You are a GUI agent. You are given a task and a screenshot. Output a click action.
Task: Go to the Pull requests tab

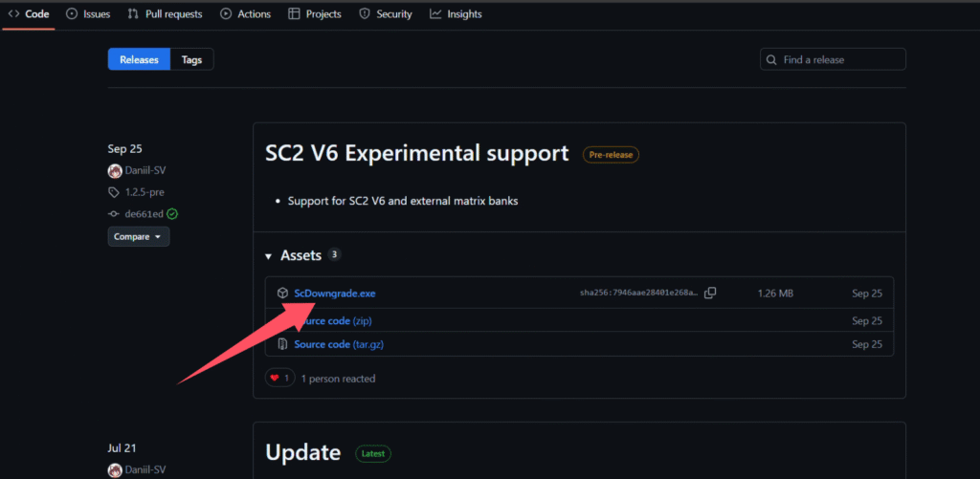[165, 13]
